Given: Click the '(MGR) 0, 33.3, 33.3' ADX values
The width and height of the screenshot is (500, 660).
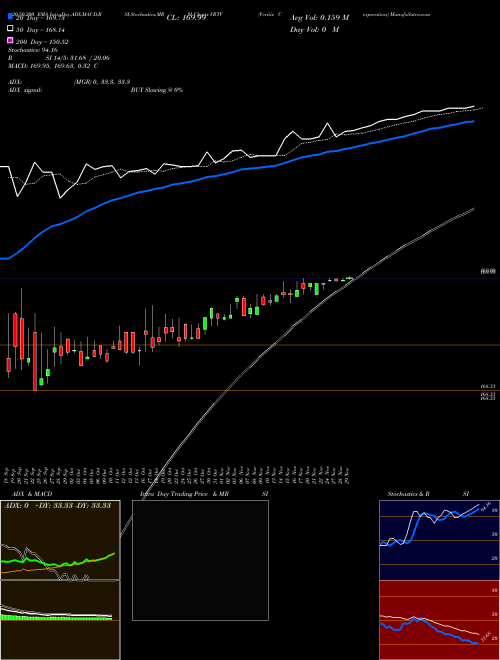Looking at the screenshot, I should (102, 82).
